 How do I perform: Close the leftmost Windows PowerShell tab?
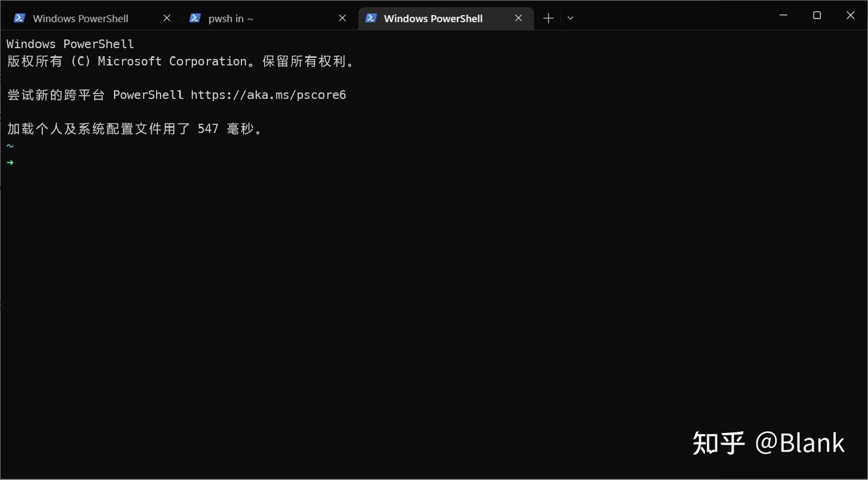coord(167,17)
